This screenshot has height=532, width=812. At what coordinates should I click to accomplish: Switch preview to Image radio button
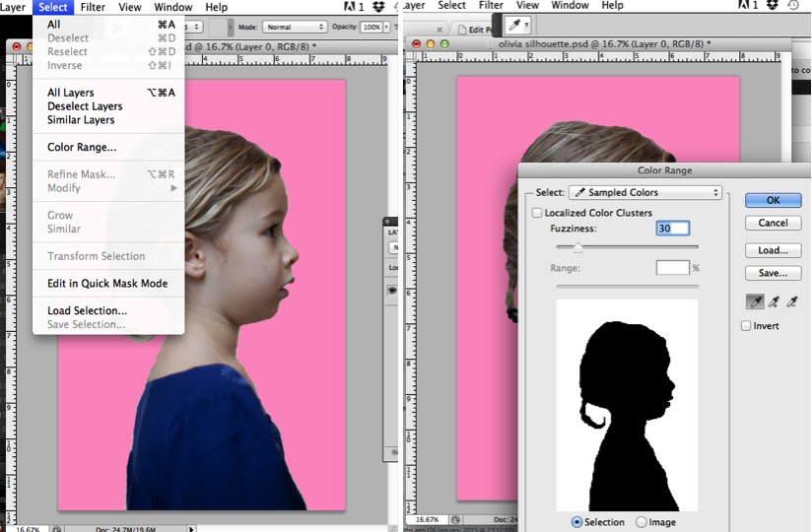point(642,522)
